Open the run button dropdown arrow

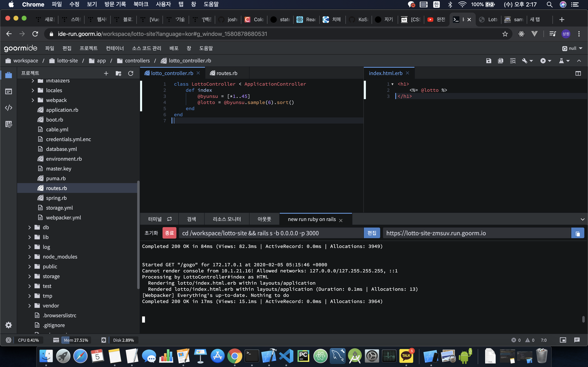550,61
